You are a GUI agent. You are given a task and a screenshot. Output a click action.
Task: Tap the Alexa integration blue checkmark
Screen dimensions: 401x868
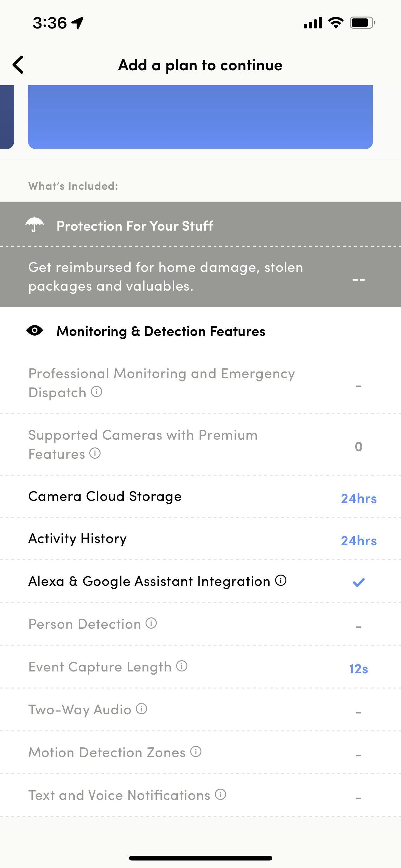coord(359,582)
